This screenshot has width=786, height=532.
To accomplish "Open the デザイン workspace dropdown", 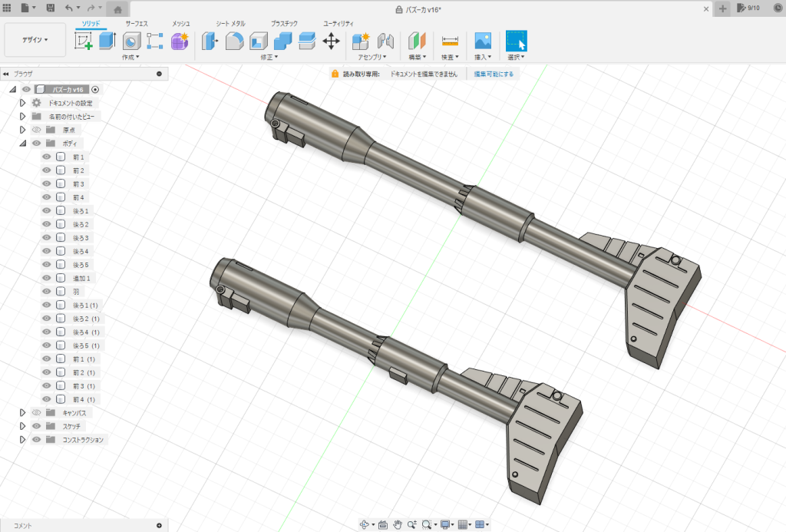I will pyautogui.click(x=35, y=40).
